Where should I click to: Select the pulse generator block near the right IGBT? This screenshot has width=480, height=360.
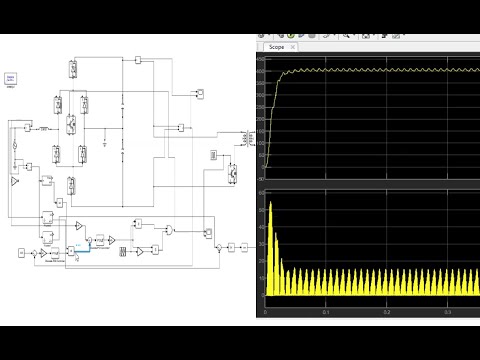point(214,155)
